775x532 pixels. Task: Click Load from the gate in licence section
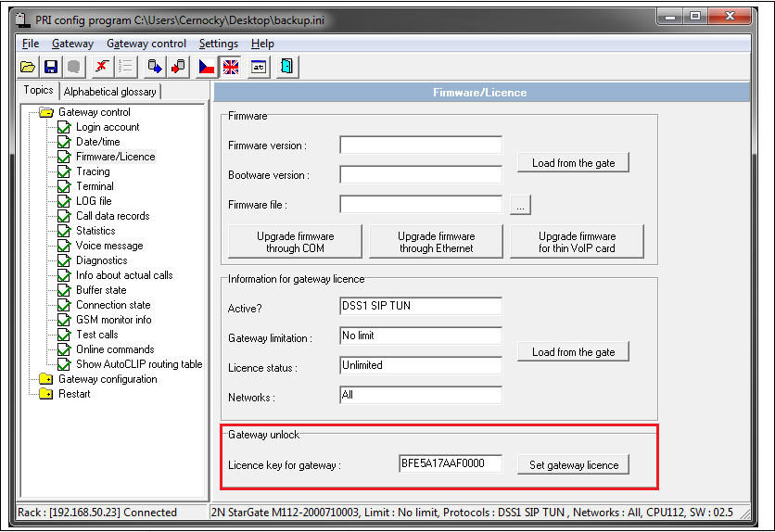pos(573,351)
